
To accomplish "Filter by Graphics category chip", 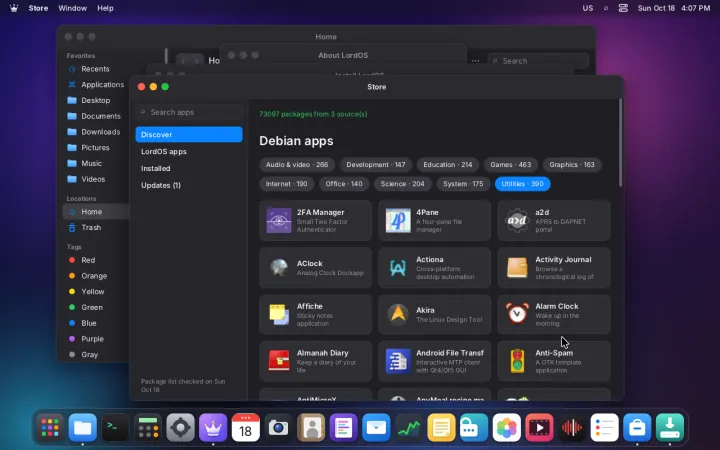I will pos(572,164).
